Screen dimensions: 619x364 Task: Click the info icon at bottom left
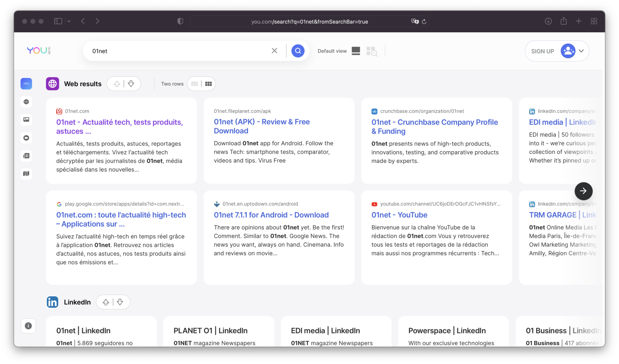(x=28, y=326)
